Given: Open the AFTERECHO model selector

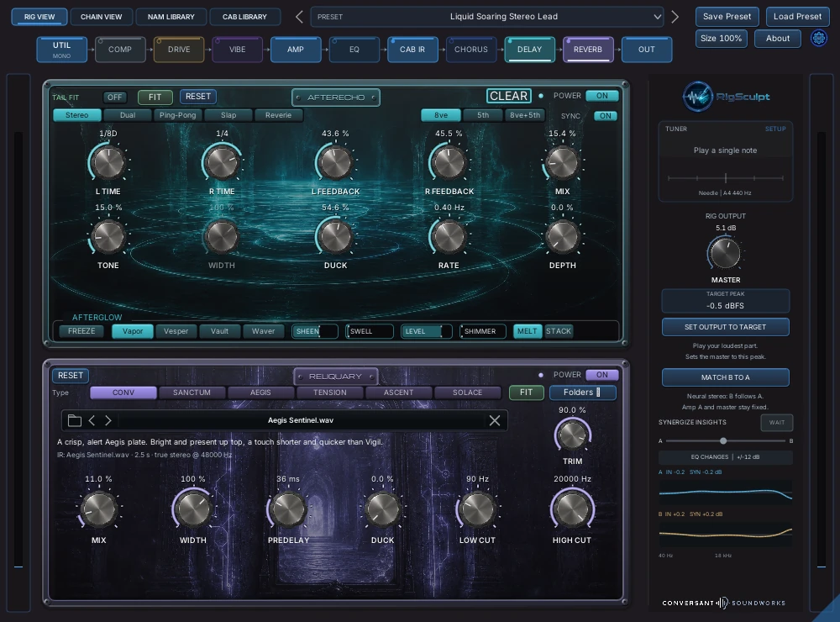Looking at the screenshot, I should (x=336, y=98).
